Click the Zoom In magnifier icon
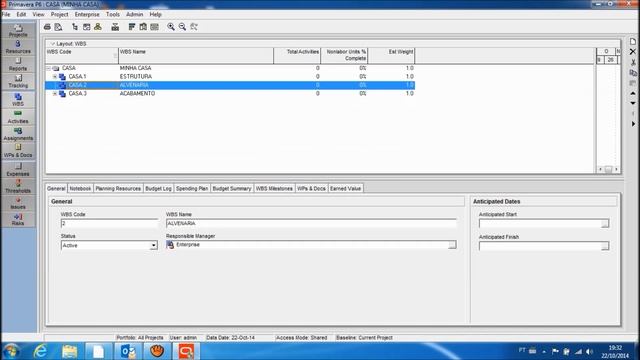The image size is (640, 360). 171,27
